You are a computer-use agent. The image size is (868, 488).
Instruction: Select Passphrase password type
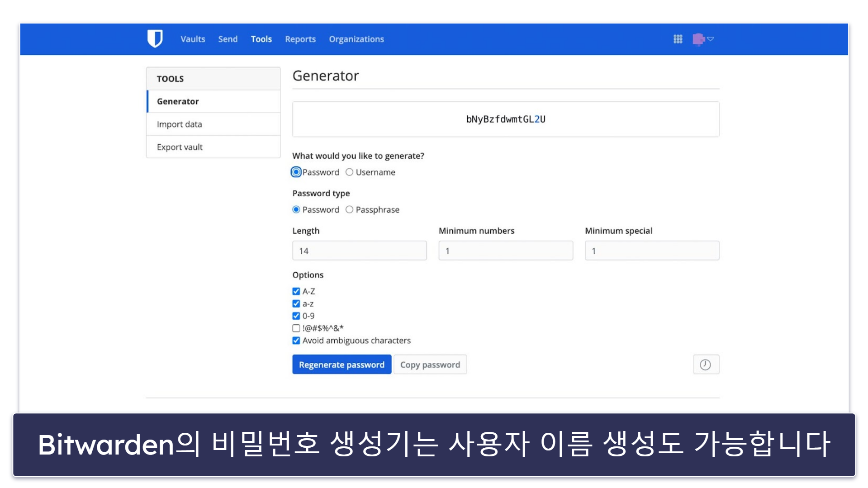(x=349, y=210)
